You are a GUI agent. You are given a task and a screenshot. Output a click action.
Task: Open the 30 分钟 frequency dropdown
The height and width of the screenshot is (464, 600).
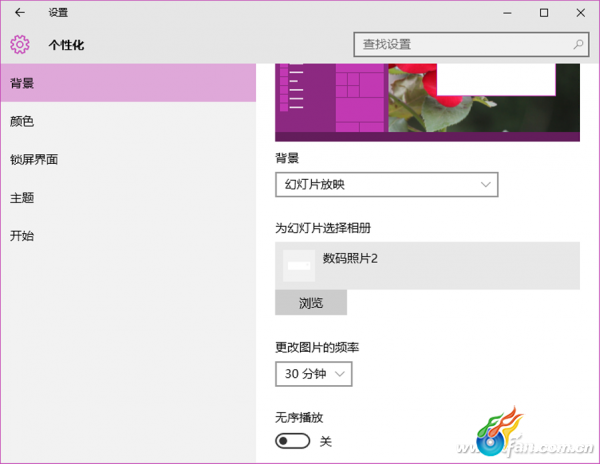click(x=313, y=374)
